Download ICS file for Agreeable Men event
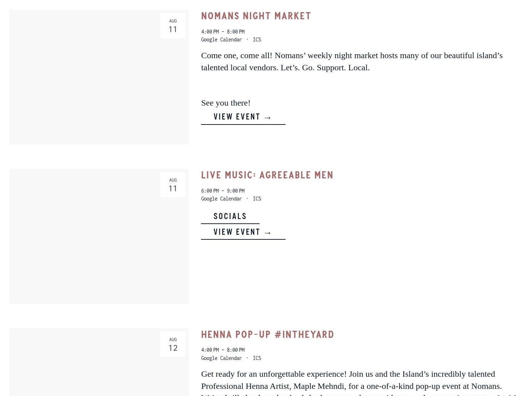 [x=257, y=199]
